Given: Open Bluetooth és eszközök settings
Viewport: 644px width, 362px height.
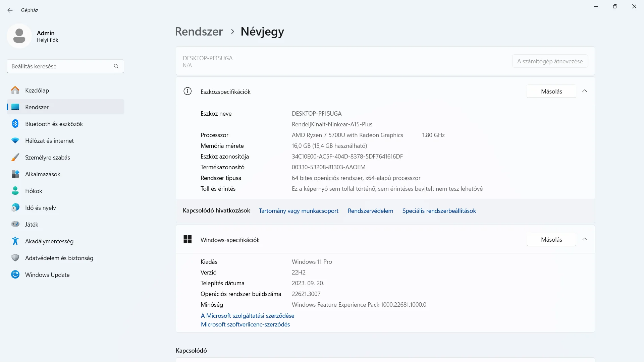Looking at the screenshot, I should point(54,124).
